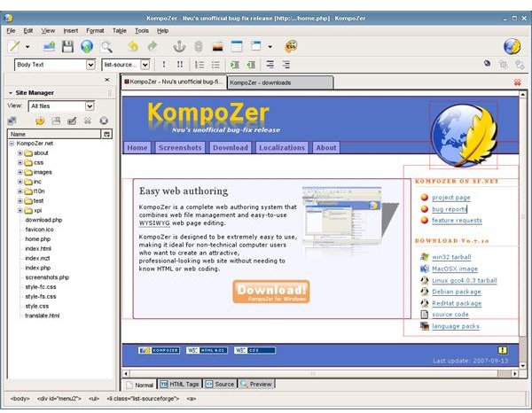Click the win32 tarball link
Screen dimensions: 532x413
(451, 257)
